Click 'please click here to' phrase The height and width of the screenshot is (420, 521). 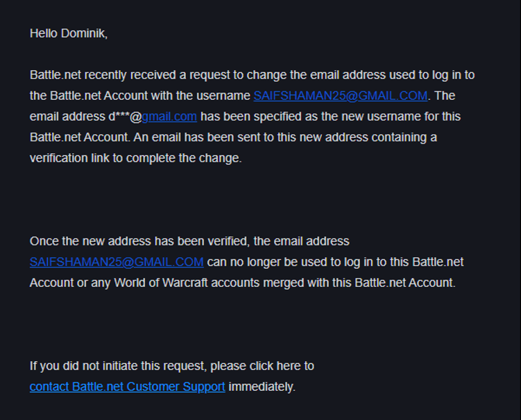262,366
